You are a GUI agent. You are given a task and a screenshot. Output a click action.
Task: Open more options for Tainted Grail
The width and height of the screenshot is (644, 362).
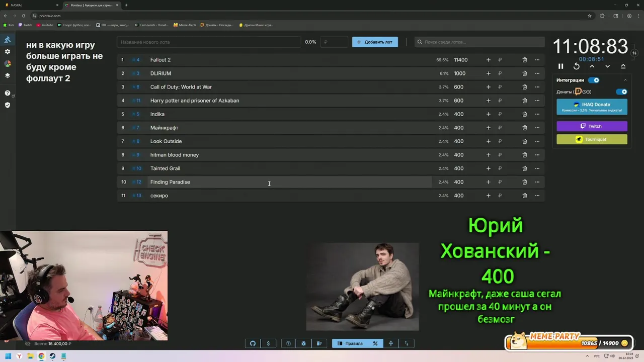click(x=537, y=168)
